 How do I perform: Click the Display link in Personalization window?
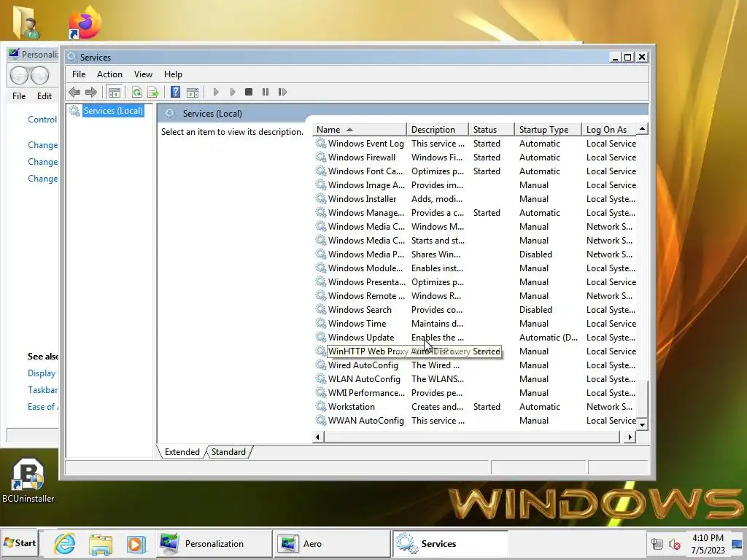[x=42, y=373]
